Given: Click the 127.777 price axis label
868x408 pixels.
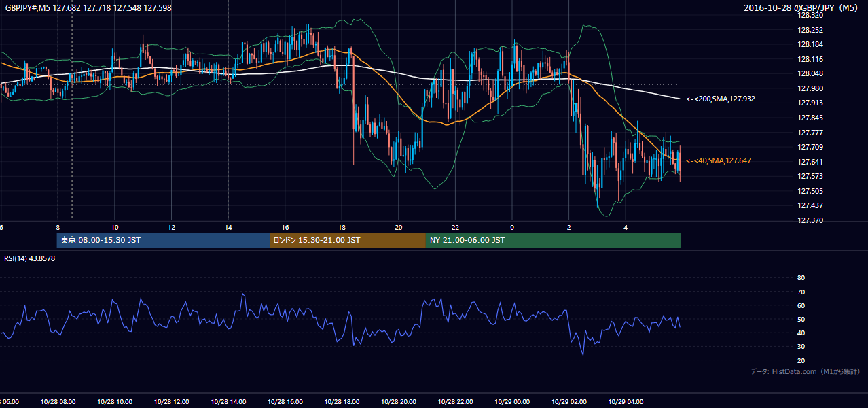Looking at the screenshot, I should [810, 133].
